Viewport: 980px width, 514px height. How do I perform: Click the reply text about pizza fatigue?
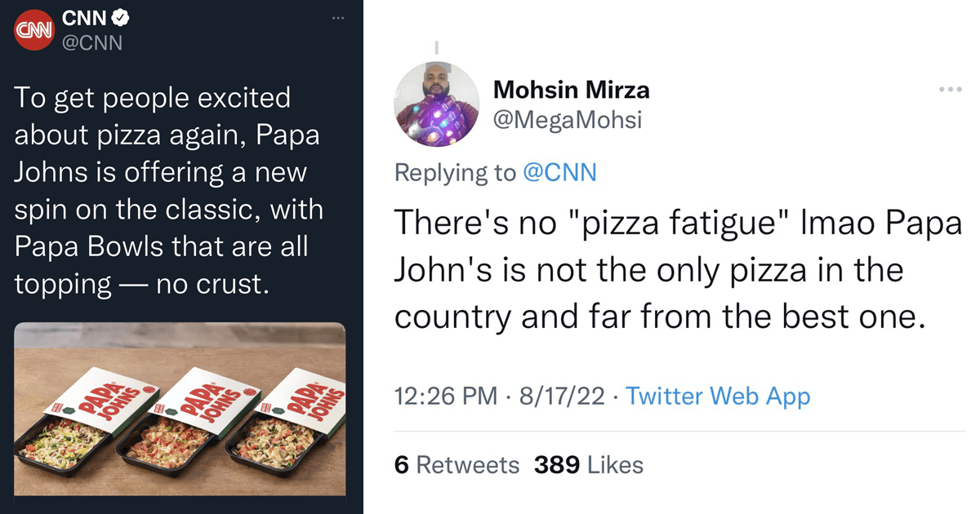pos(678,269)
